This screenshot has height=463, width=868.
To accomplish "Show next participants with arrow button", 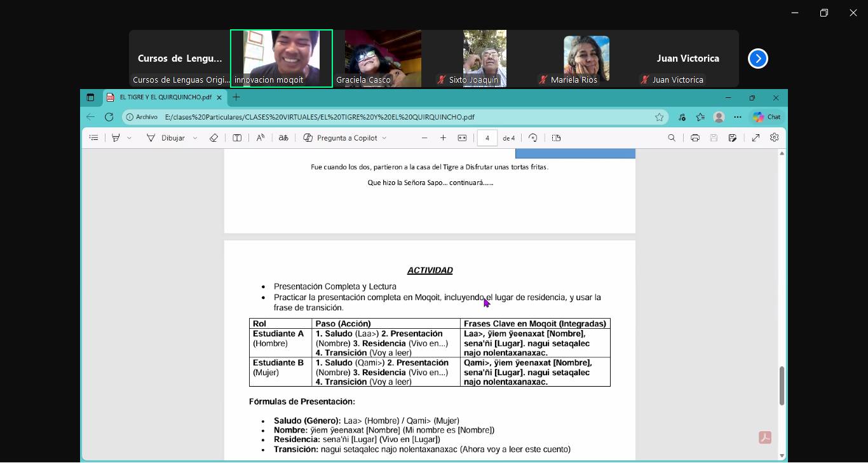I will click(757, 59).
